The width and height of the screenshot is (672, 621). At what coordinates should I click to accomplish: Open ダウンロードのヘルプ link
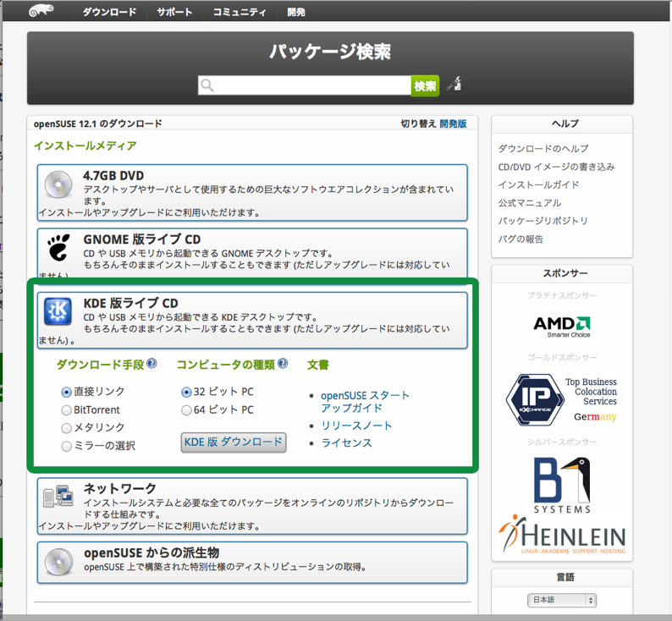click(x=543, y=149)
